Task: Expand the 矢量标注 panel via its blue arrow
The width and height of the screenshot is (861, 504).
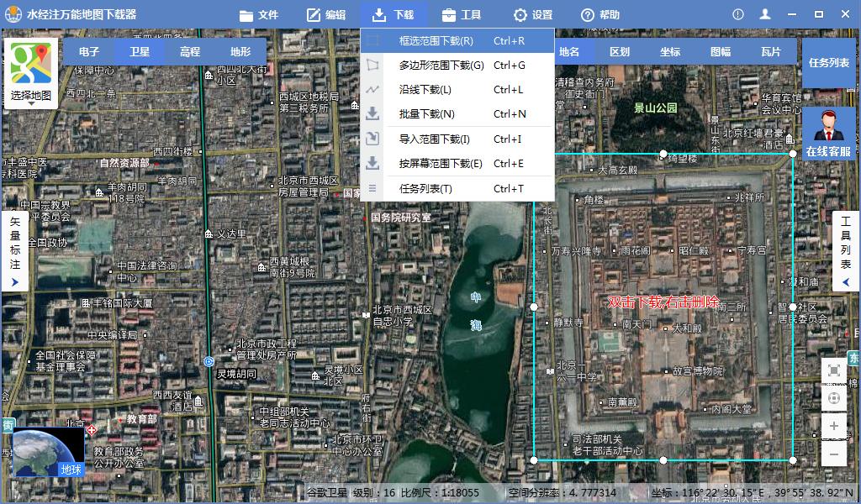Action: (15, 282)
